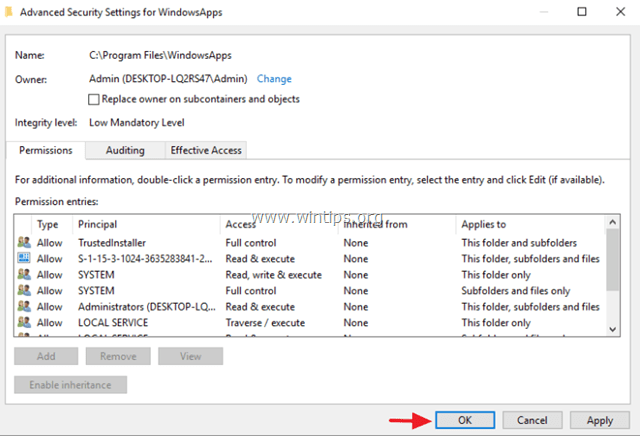Click the Low Mandatory Level text
The width and height of the screenshot is (640, 436).
pos(137,122)
